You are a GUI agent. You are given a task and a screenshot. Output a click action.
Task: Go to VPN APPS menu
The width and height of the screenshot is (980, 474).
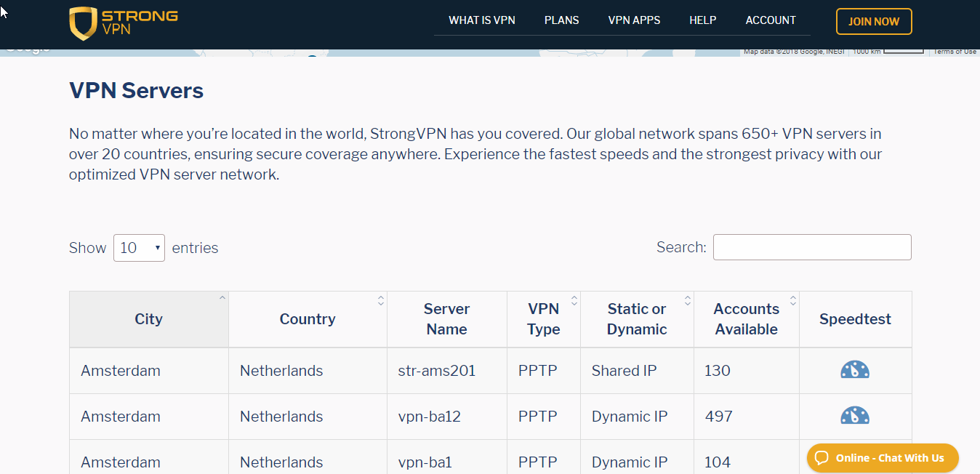pos(634,20)
